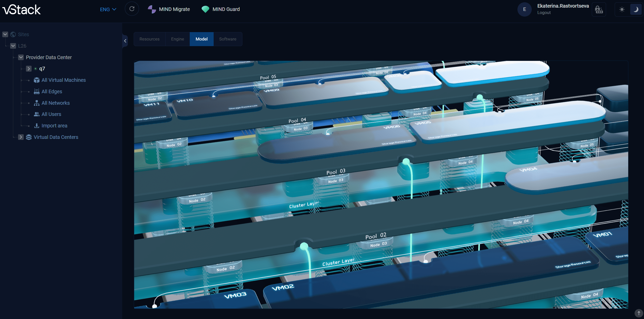Click the Logout link

(x=544, y=12)
